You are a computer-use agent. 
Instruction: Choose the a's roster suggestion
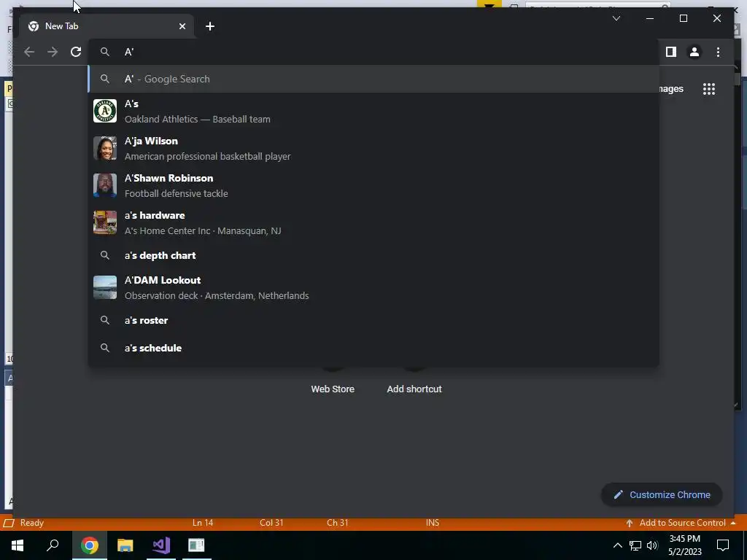click(373, 321)
